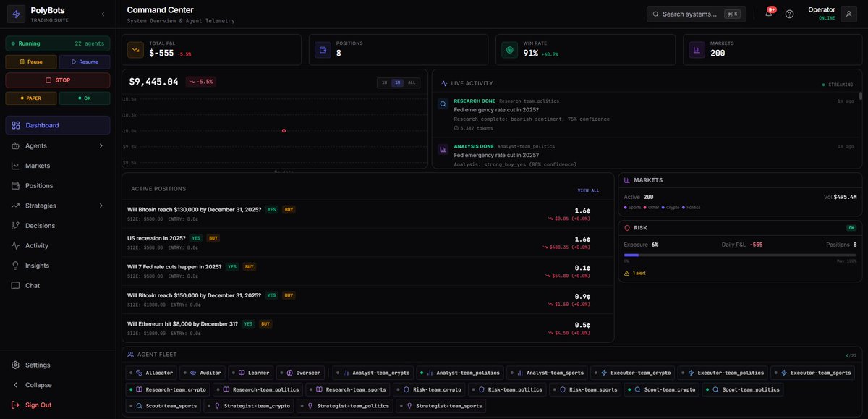This screenshot has height=419, width=868.
Task: Click the Risk panel OK badge
Action: pos(851,228)
